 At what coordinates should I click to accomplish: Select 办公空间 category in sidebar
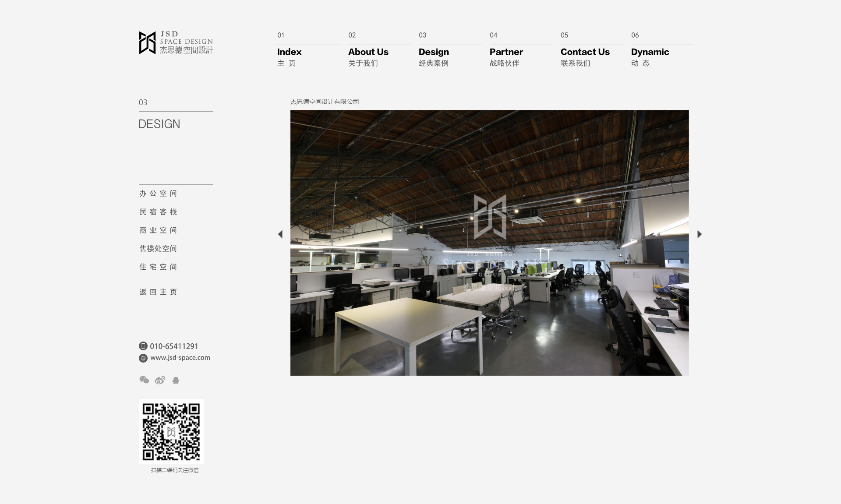coord(158,194)
